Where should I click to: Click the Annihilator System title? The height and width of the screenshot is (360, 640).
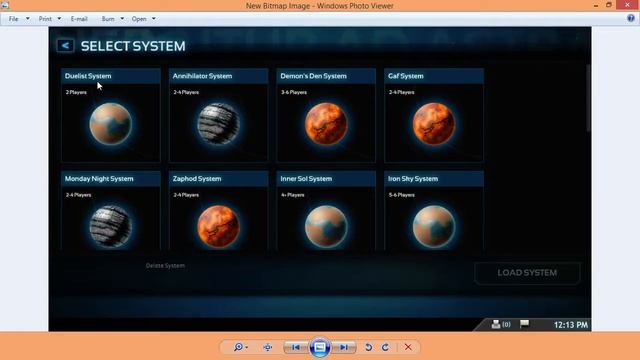click(202, 76)
